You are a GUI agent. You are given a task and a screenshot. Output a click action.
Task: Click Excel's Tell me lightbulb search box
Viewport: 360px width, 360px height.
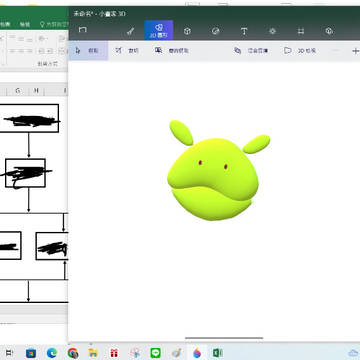pyautogui.click(x=53, y=24)
